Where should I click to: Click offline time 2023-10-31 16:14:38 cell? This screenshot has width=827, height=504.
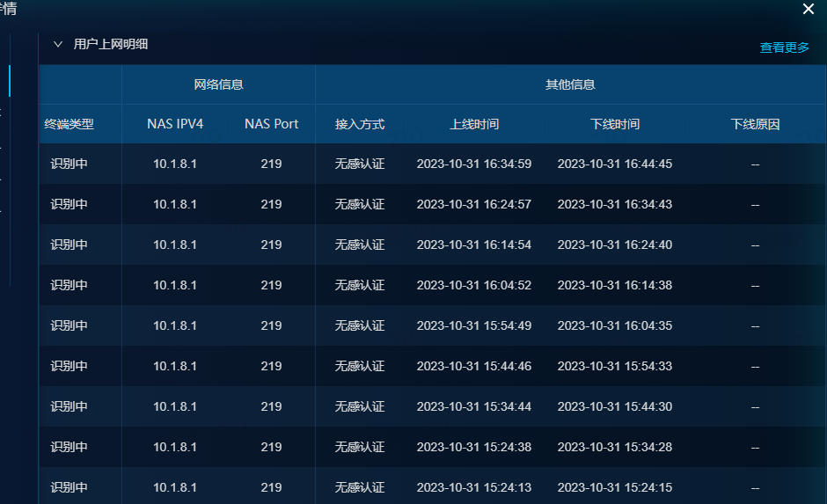click(x=615, y=286)
